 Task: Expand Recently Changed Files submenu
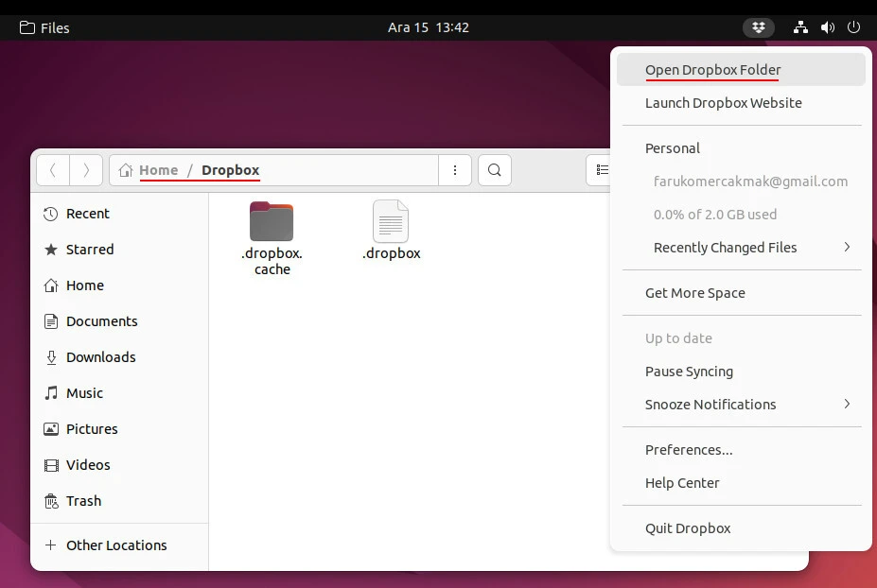coord(846,248)
